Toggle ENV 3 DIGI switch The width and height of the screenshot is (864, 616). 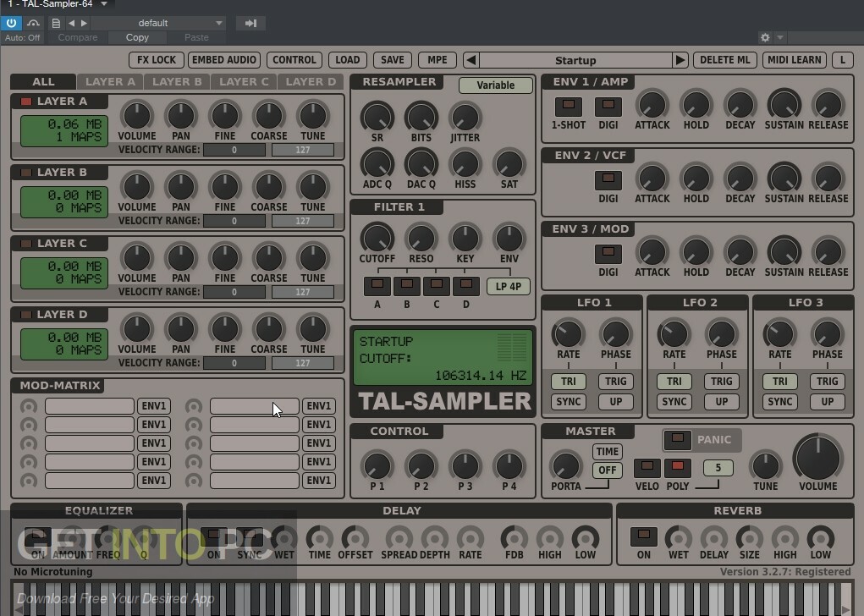point(608,253)
